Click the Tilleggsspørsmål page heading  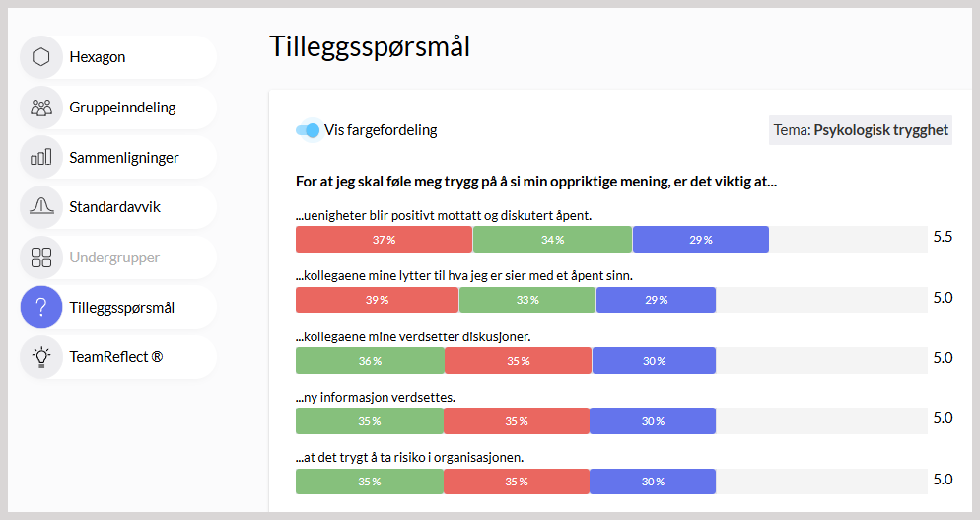tap(370, 46)
